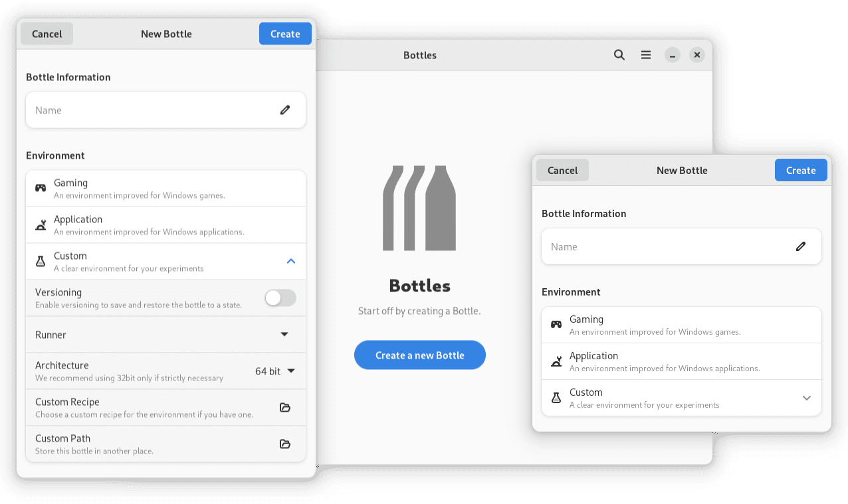This screenshot has width=848, height=504.
Task: Click the gamepad icon in left dialog
Action: coord(41,188)
